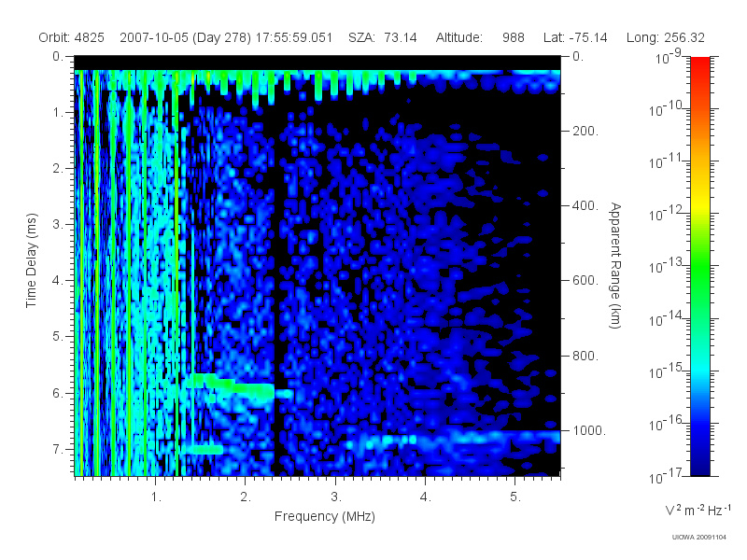
Task: Click the 3. tick label on Time Delay axis
Action: [x=58, y=224]
